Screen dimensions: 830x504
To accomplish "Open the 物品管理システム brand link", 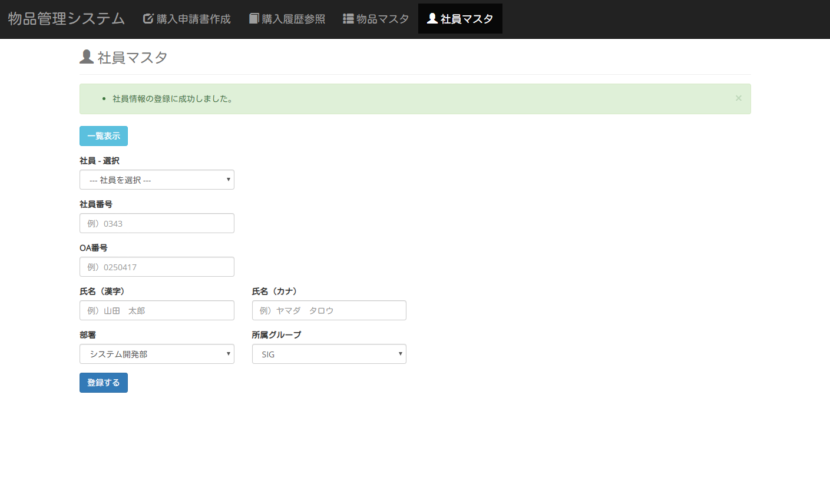I will coord(66,19).
